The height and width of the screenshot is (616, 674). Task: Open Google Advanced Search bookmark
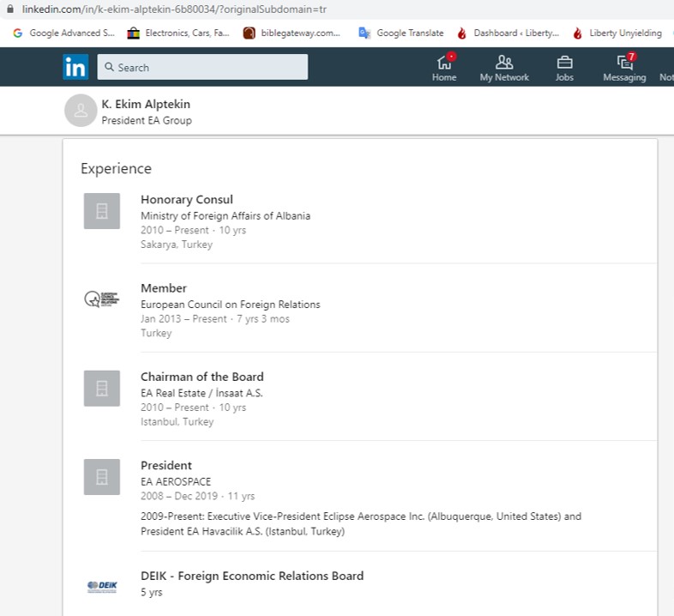pos(64,33)
